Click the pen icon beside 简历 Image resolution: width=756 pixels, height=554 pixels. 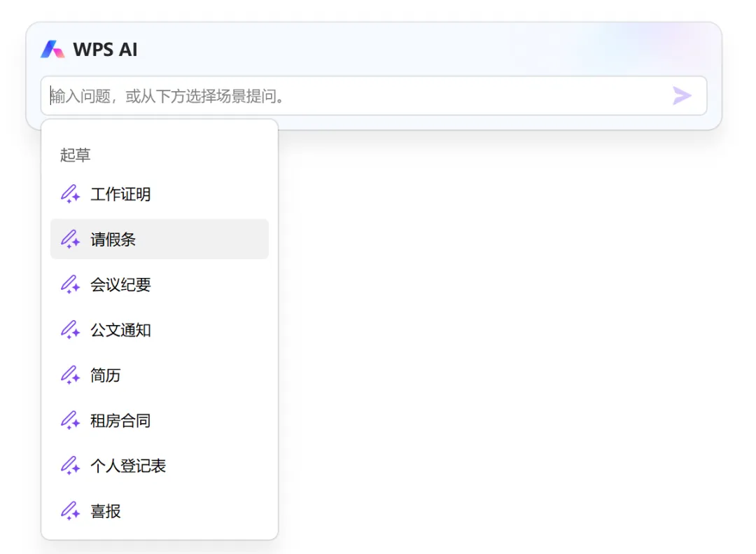pyautogui.click(x=70, y=375)
